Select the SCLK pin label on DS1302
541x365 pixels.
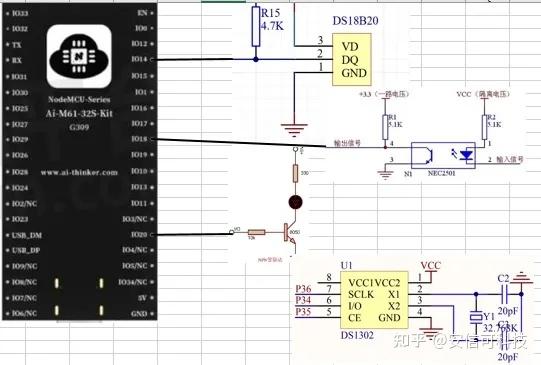point(361,295)
